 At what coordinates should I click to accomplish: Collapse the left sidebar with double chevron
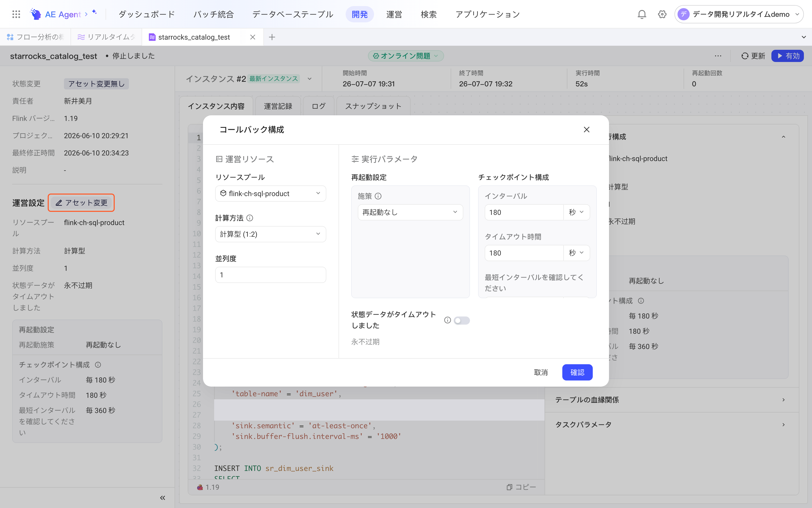coord(162,498)
